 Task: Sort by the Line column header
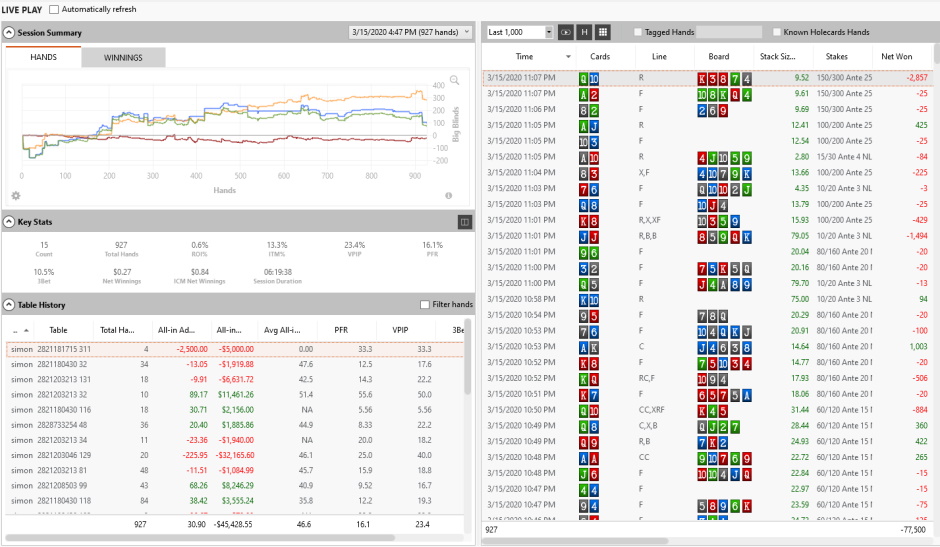(x=659, y=56)
